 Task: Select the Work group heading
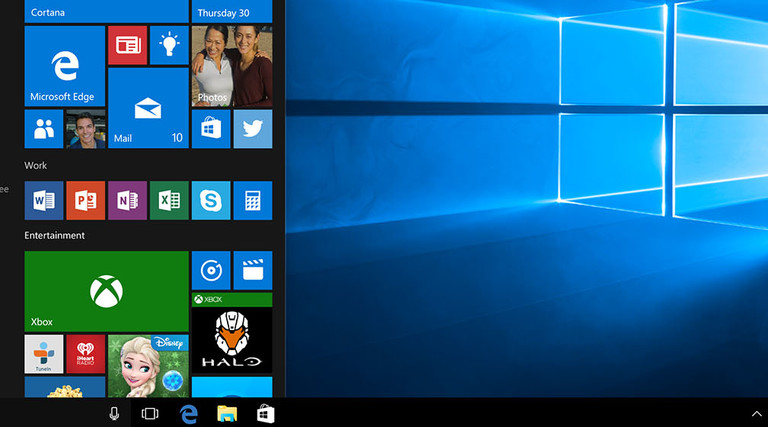pyautogui.click(x=36, y=166)
